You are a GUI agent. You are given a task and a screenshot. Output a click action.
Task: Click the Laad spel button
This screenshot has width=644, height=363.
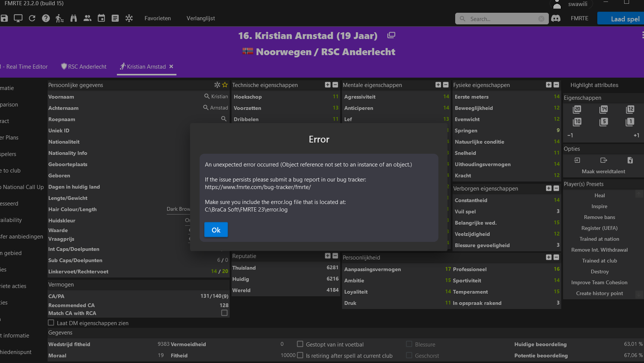[621, 19]
